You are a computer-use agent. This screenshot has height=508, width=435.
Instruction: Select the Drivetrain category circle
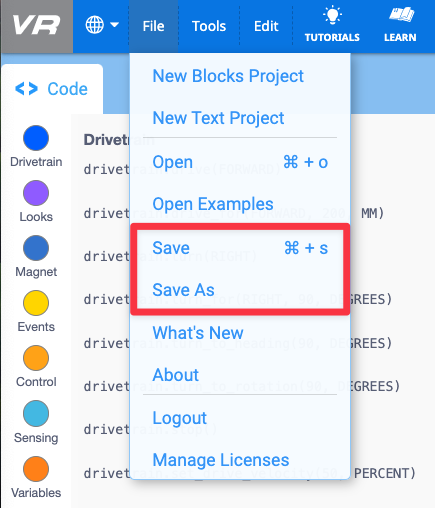click(x=36, y=138)
